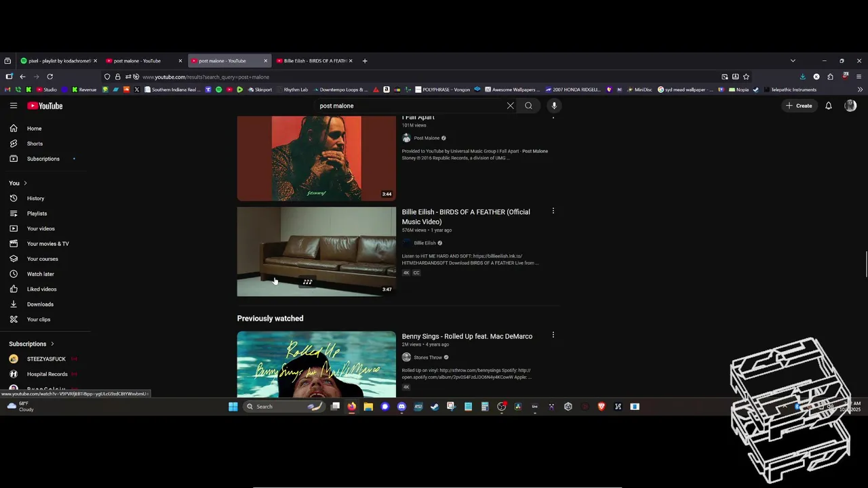
Task: Bookmark this page with the star
Action: (x=746, y=77)
